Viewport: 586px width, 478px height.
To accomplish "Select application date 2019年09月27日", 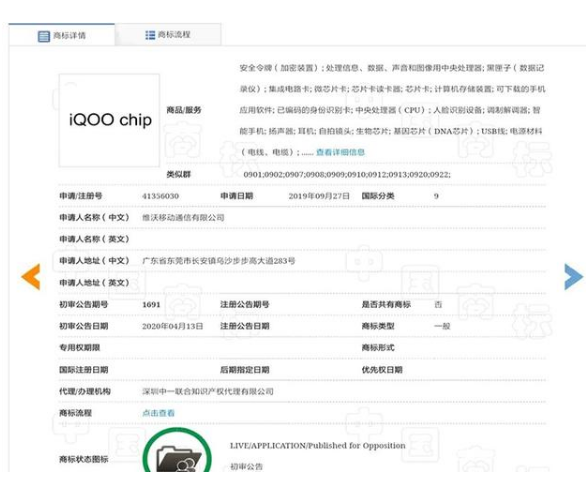I will (319, 196).
